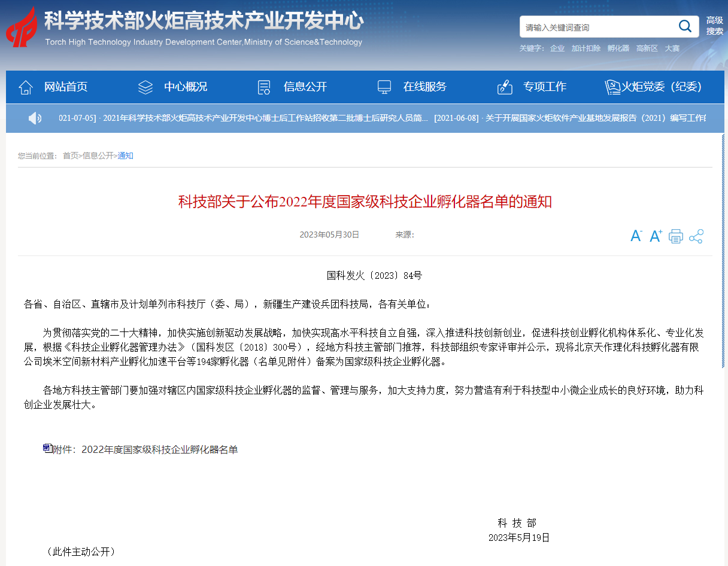Open the 在线服务 menu item
The image size is (728, 566).
425,87
